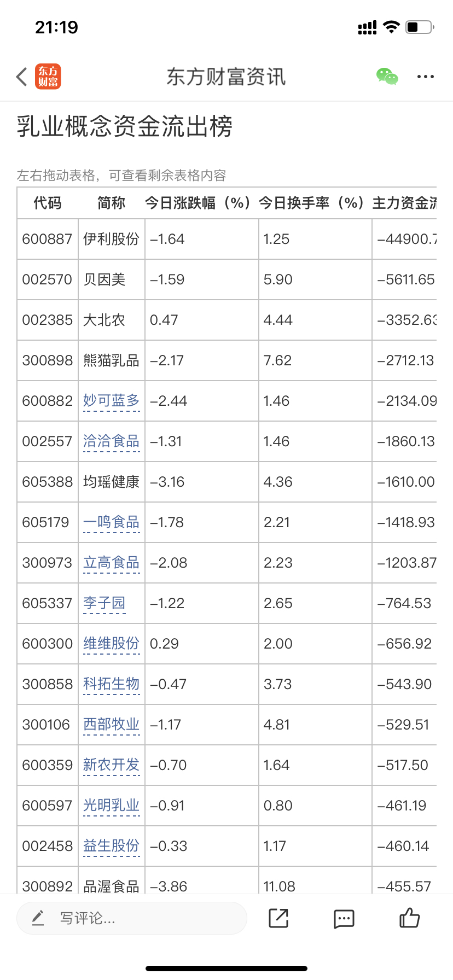Open the 光明乳业 stock link
Screen dimensions: 453x980
coord(112,806)
